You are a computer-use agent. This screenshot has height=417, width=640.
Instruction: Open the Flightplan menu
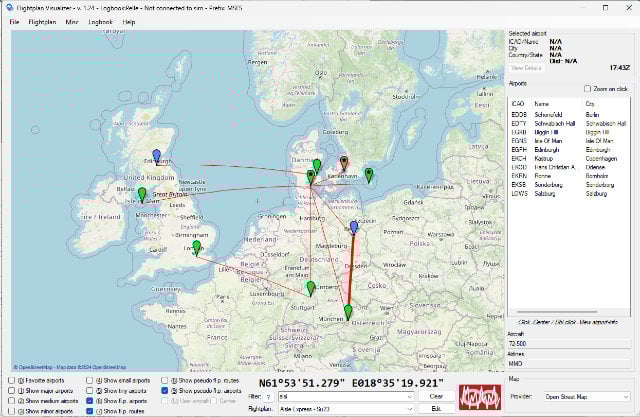42,22
